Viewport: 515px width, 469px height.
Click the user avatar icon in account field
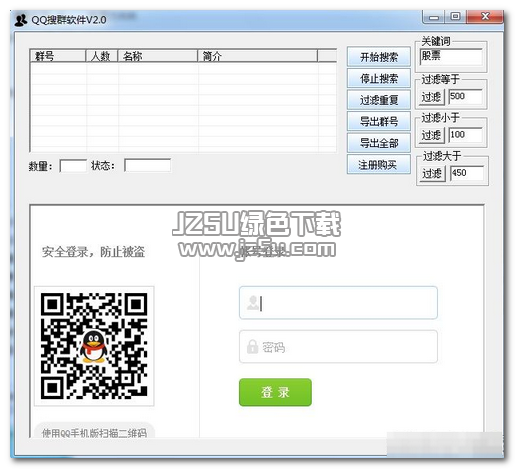point(253,303)
